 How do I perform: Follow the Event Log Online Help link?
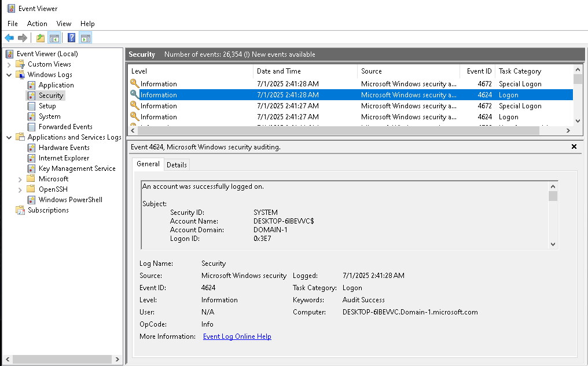(x=237, y=336)
